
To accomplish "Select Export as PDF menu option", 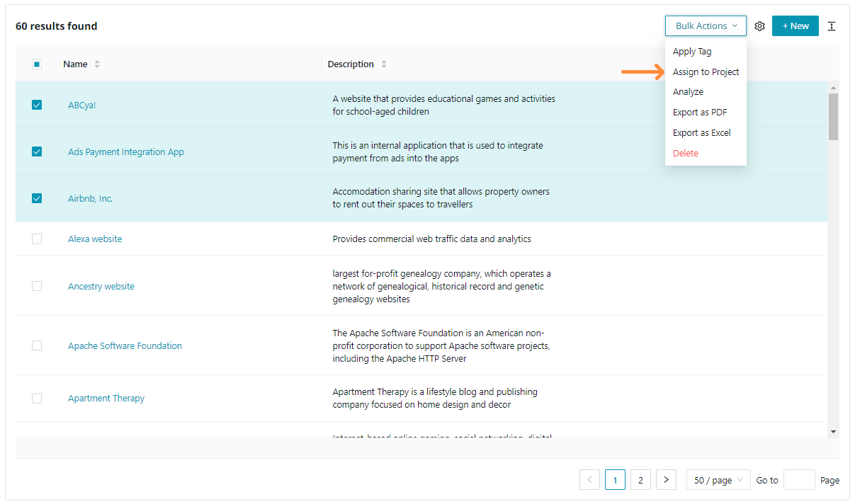I will [700, 113].
